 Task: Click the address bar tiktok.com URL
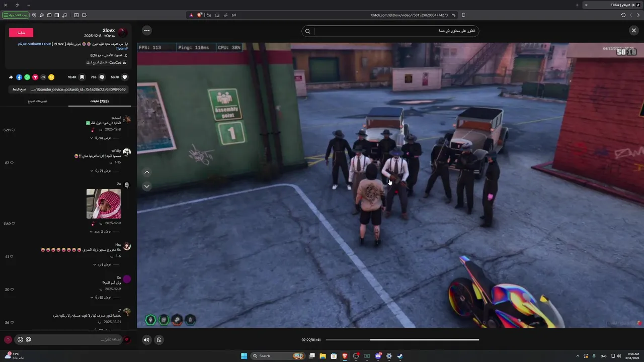click(x=409, y=15)
